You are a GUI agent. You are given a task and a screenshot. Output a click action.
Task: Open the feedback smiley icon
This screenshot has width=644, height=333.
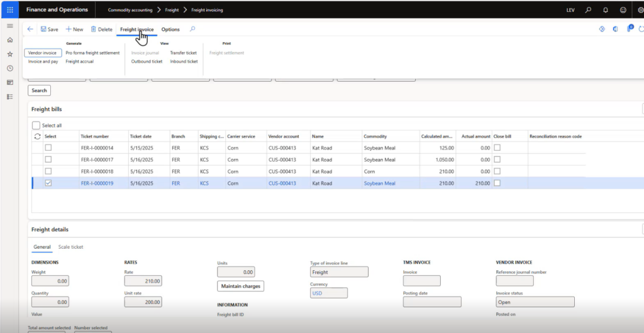[x=623, y=10]
